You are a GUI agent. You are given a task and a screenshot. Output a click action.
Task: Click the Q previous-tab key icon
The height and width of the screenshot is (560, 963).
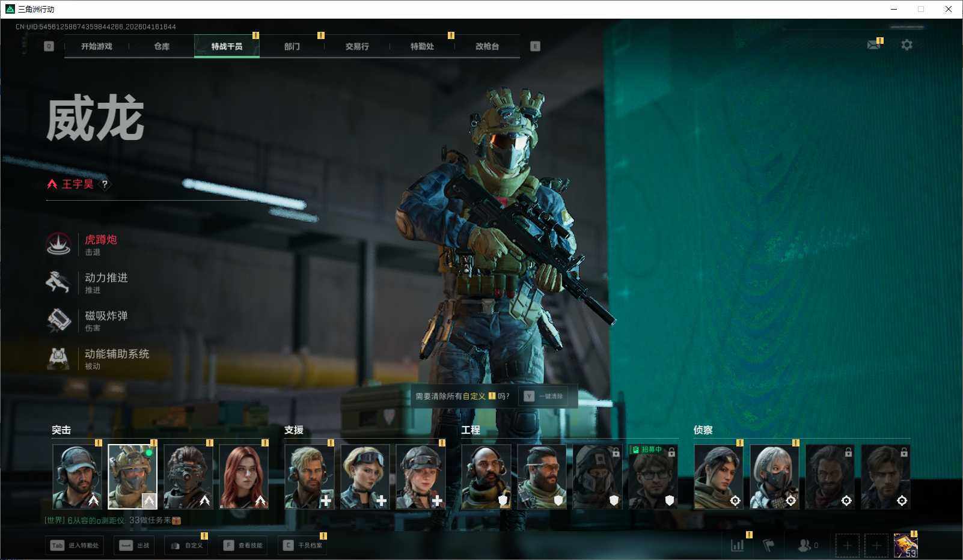pyautogui.click(x=49, y=46)
